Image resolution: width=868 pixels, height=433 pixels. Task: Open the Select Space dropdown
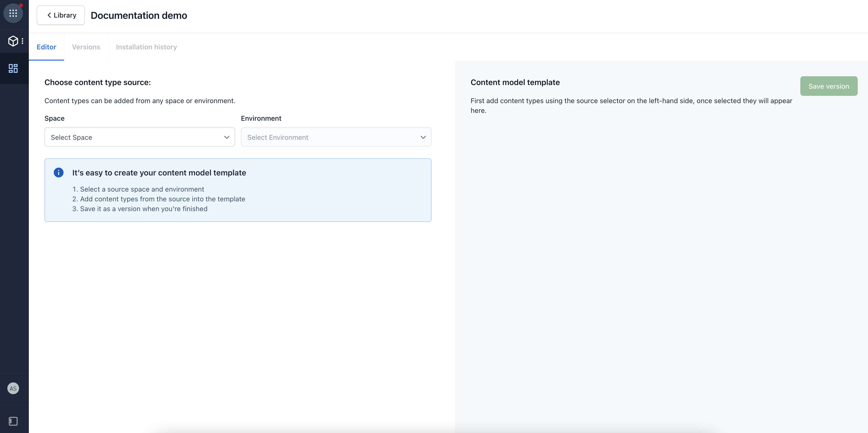[x=140, y=137]
